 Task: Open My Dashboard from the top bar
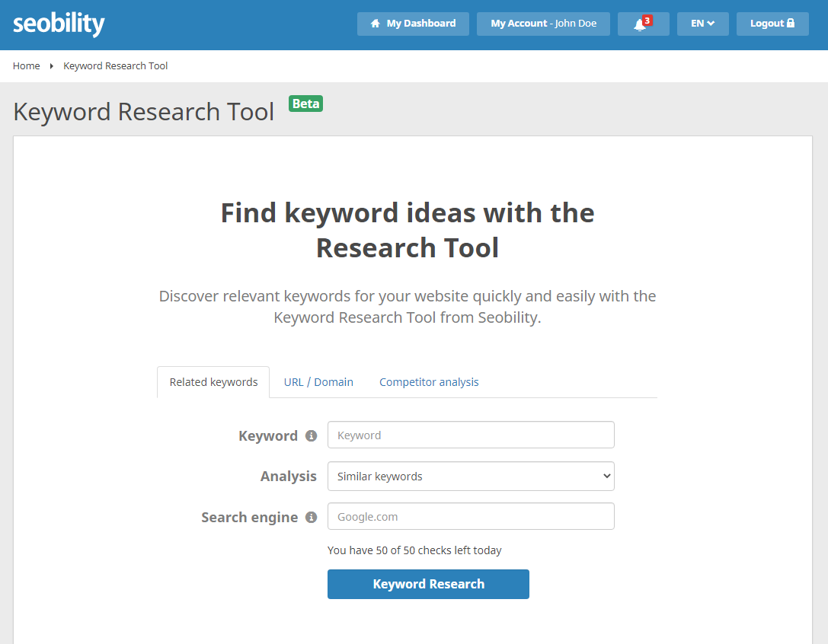click(413, 24)
